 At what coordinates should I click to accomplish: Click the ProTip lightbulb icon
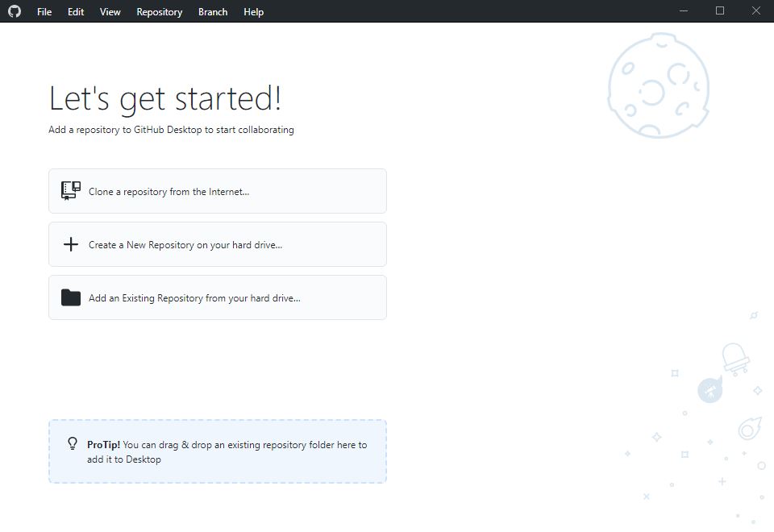point(73,443)
